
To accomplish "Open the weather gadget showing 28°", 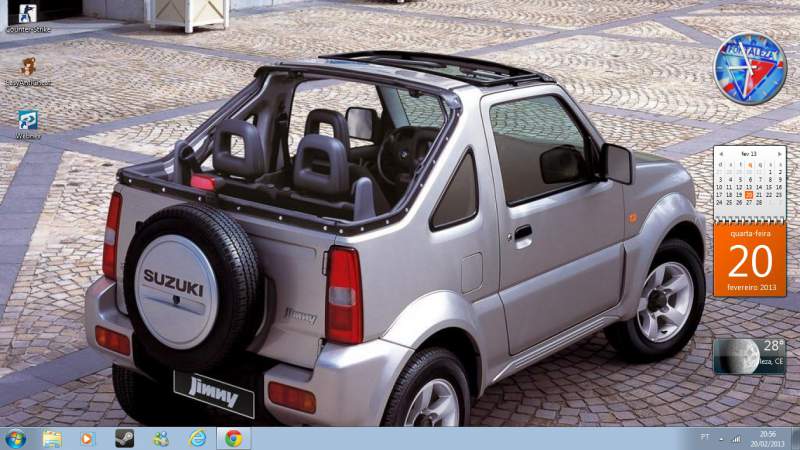I will [749, 356].
